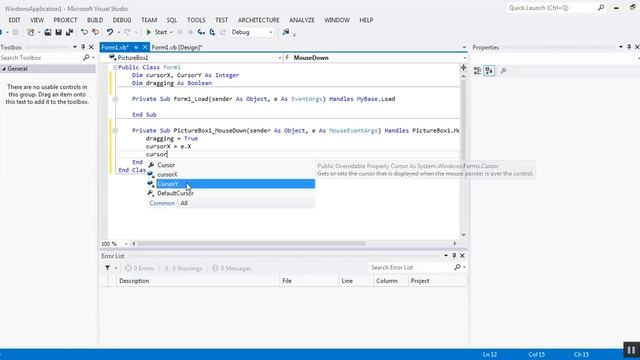
Task: Click the Undo arrow toolbar icon
Action: coord(110,32)
